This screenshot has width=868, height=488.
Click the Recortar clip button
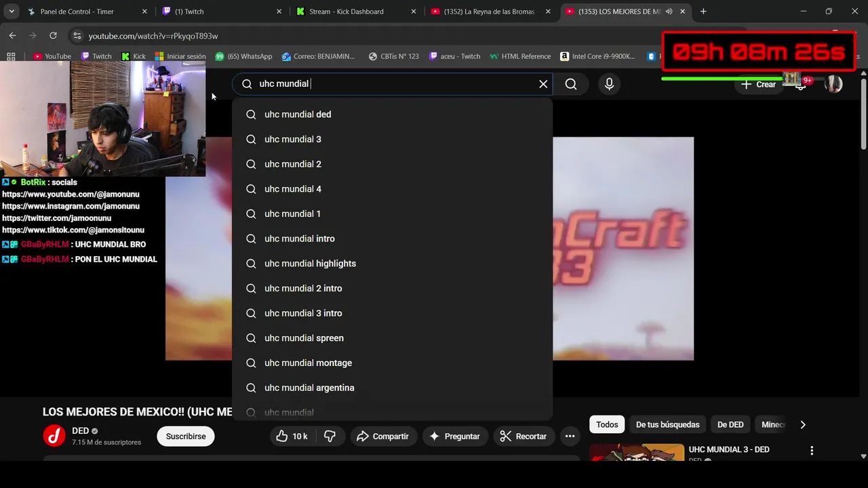[x=524, y=436]
